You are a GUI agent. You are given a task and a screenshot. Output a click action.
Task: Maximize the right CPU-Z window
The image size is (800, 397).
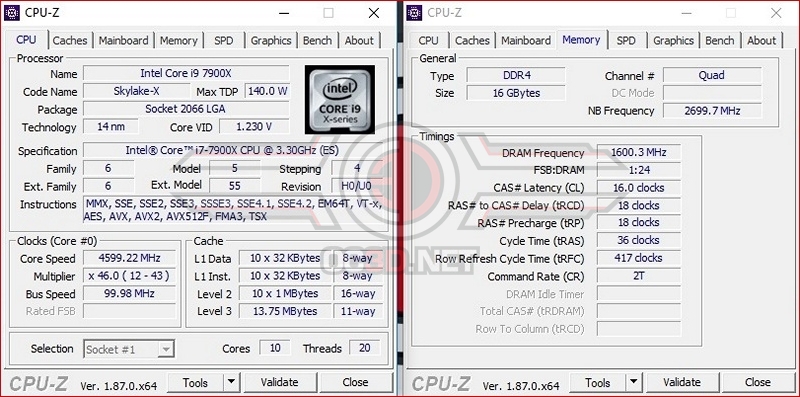point(731,13)
